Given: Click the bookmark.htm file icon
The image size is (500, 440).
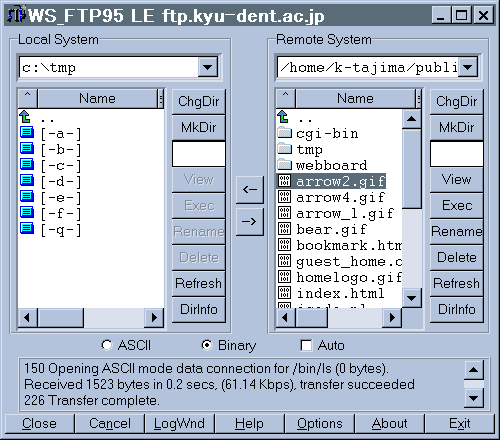Looking at the screenshot, I should point(284,245).
